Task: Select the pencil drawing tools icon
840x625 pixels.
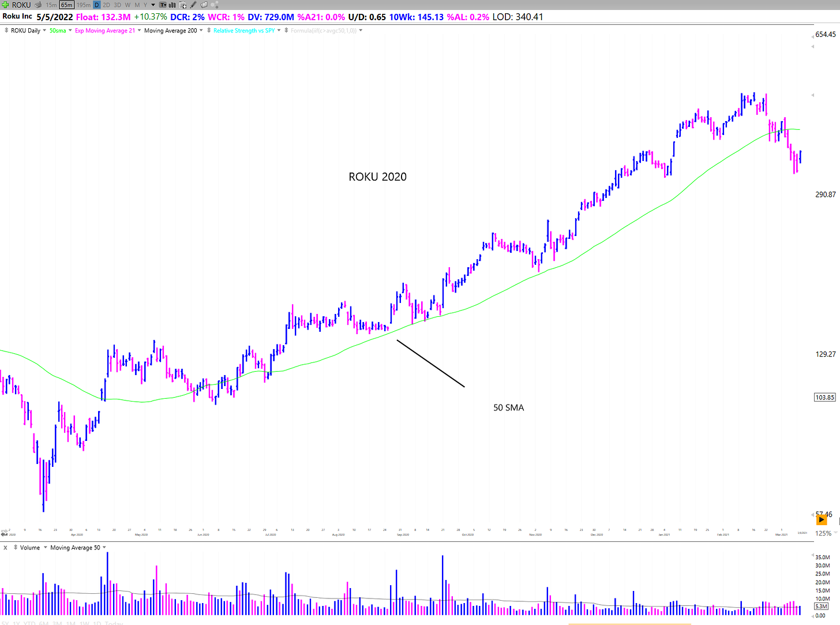Action: (x=193, y=5)
